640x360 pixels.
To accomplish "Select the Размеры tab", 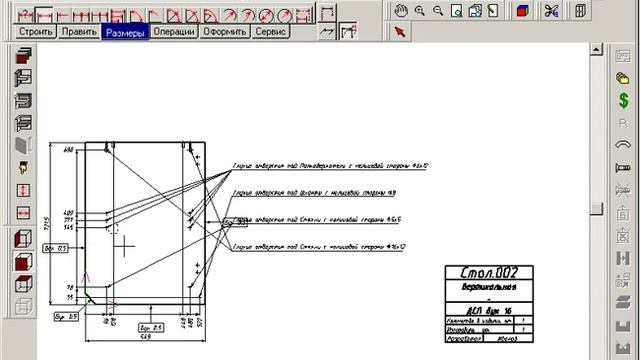I will 125,32.
